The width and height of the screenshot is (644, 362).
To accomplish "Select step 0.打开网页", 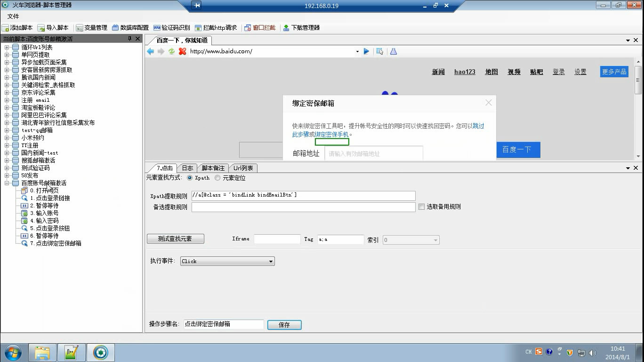I will (44, 190).
